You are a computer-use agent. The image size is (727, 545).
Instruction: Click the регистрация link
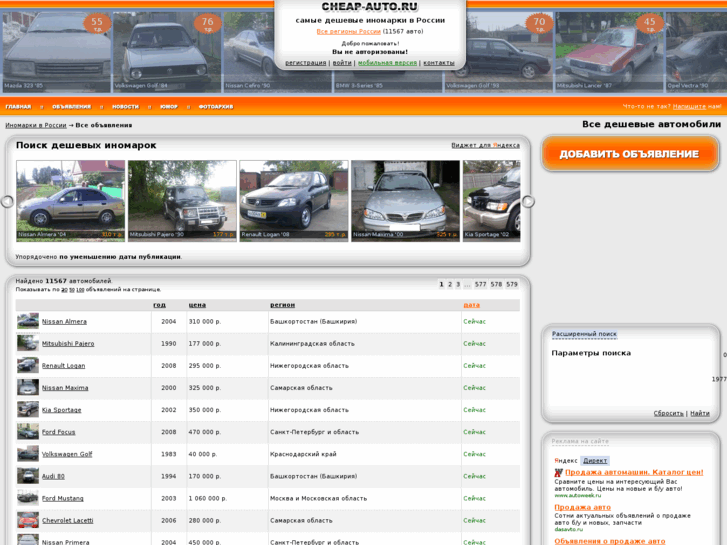tap(306, 63)
